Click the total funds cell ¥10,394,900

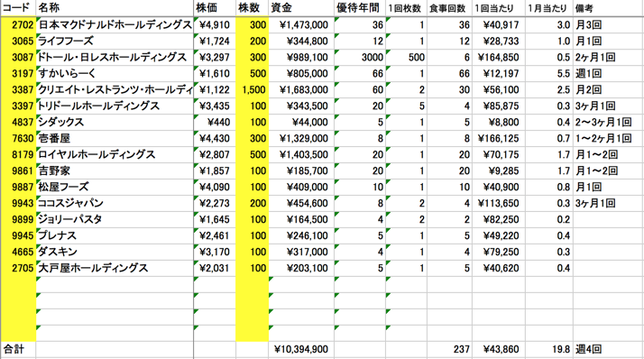click(x=301, y=350)
